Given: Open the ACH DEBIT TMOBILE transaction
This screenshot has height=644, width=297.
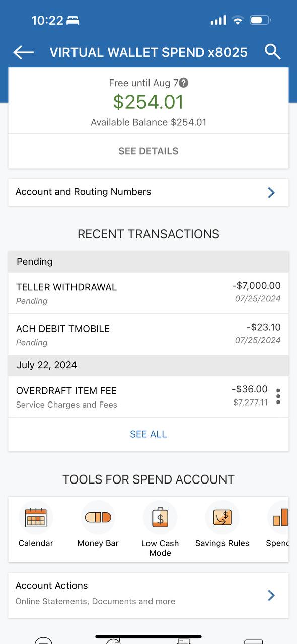Looking at the screenshot, I should pos(148,335).
